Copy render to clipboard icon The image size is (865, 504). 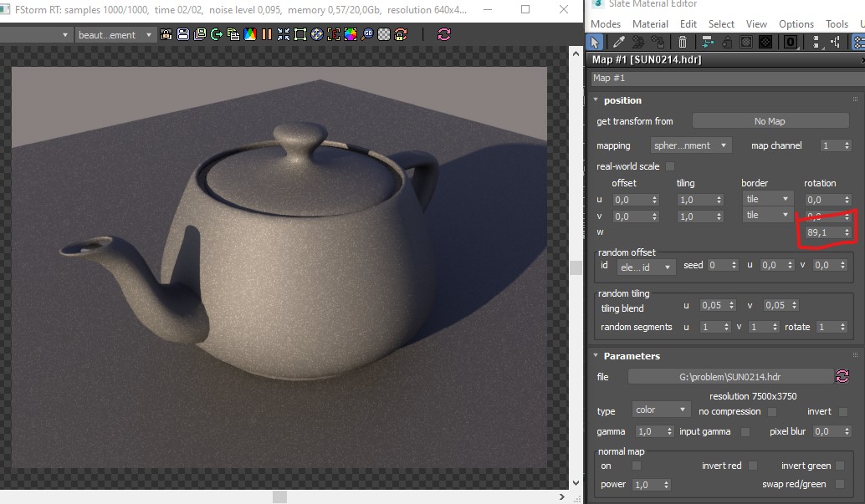(233, 35)
